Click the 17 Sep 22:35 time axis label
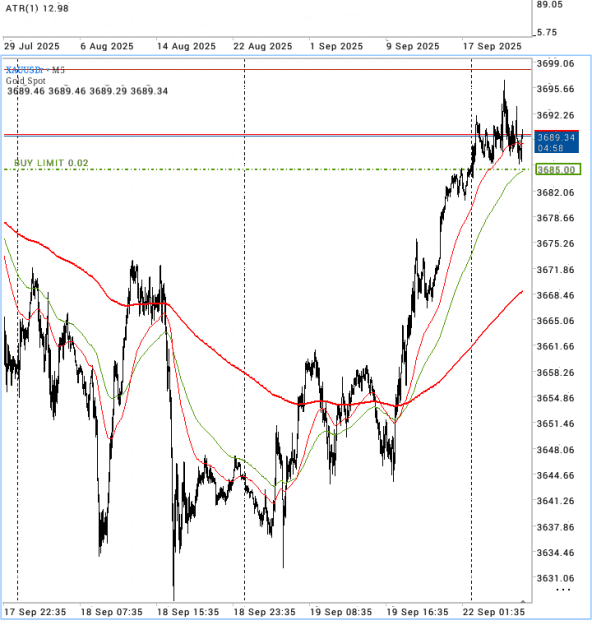This screenshot has width=592, height=625. coord(35,612)
